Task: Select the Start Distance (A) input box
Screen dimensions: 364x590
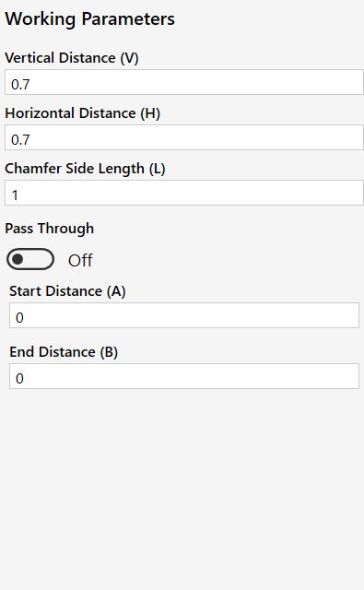Action: pyautogui.click(x=184, y=315)
